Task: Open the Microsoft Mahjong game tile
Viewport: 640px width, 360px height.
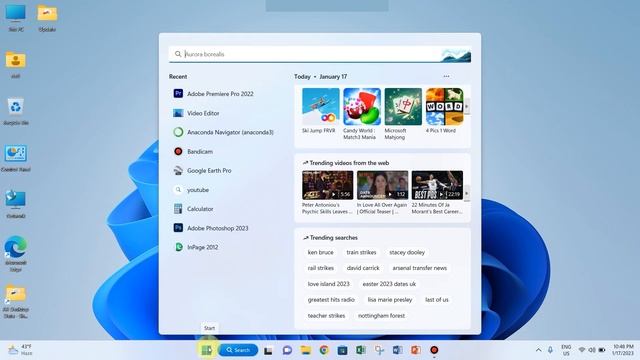Action: (x=403, y=114)
